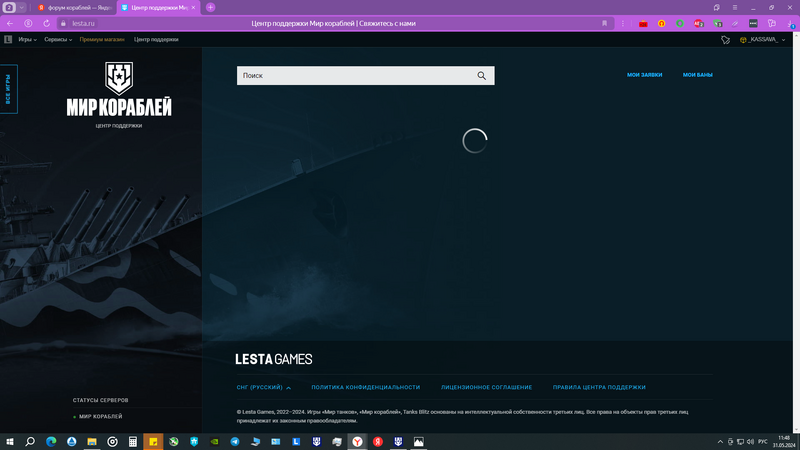Open ПРАВИЛА ЦЕНТРА ПОДДЕРЖКИ link
The image size is (800, 450).
tap(599, 387)
